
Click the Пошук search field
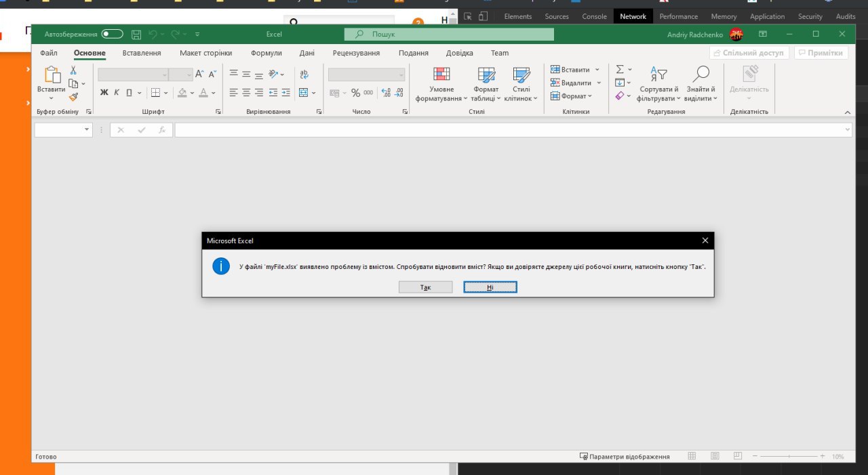[x=449, y=34]
